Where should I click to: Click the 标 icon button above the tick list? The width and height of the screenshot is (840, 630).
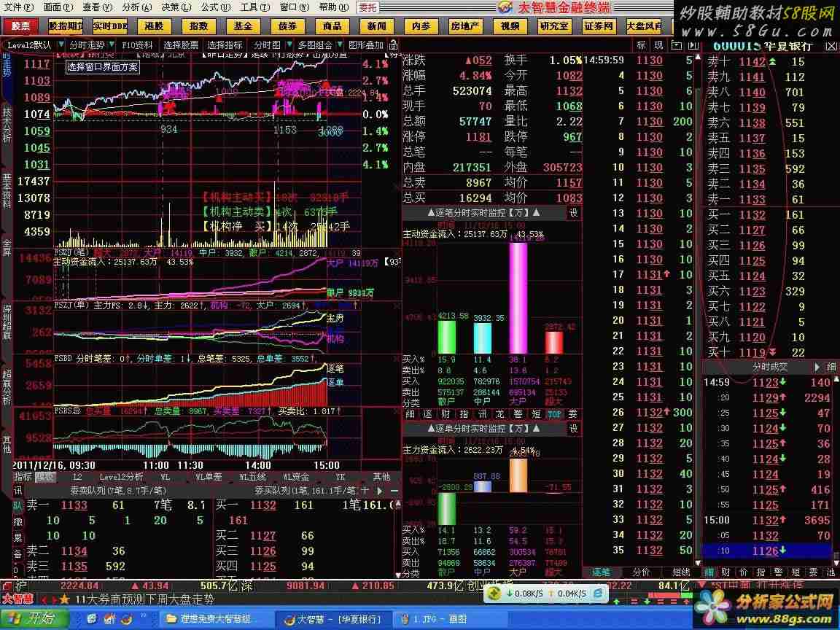click(641, 45)
